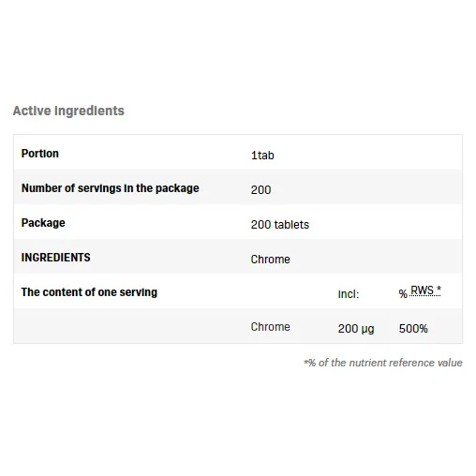Click the Incl: column header
Viewport: 476px width, 476px height.
[349, 294]
